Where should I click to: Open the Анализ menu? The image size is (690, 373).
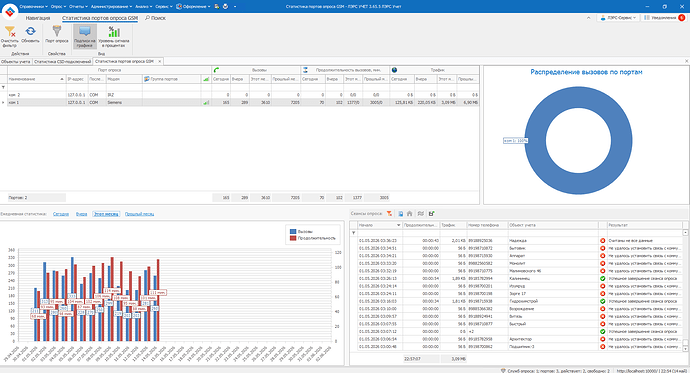(x=143, y=7)
